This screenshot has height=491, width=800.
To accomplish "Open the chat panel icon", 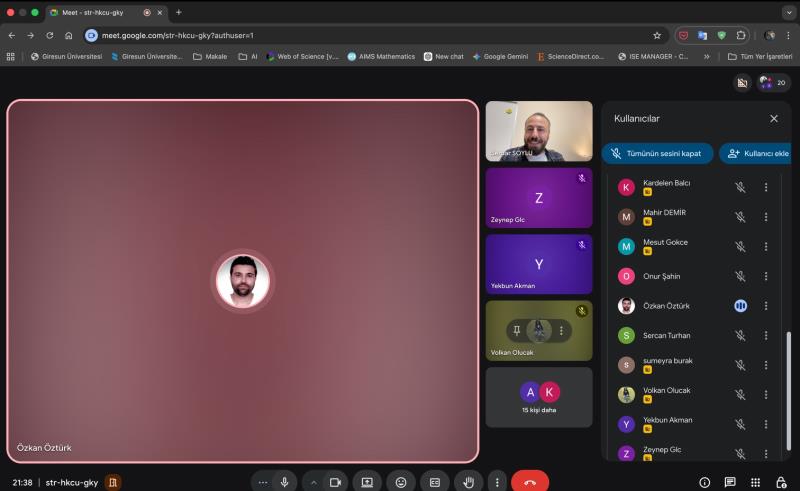I will pos(730,482).
